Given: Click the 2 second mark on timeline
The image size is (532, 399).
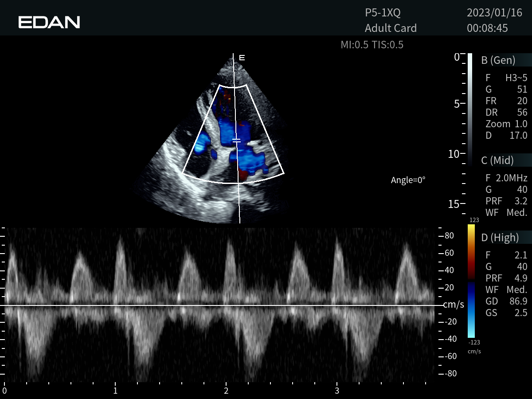Looking at the screenshot, I should click(x=226, y=391).
